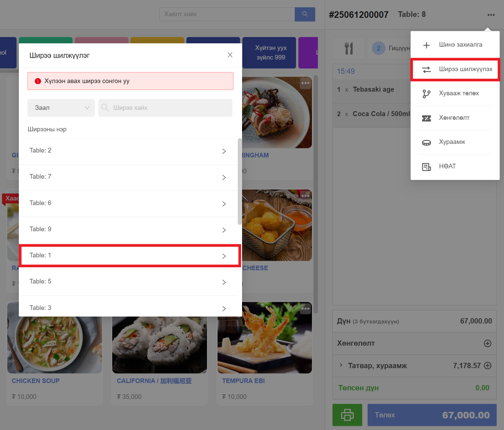Close the Ширээ шилжүүлэг dialog

pyautogui.click(x=230, y=55)
